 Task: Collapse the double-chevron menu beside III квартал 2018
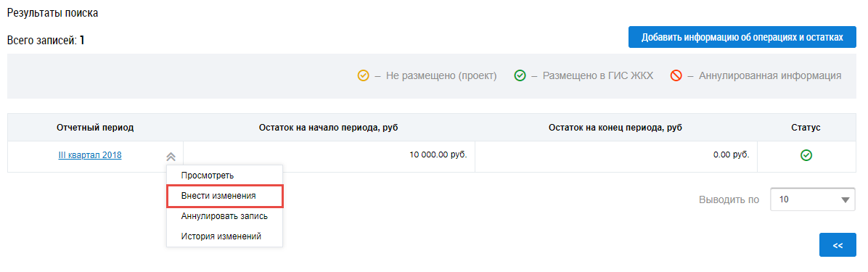(x=171, y=157)
